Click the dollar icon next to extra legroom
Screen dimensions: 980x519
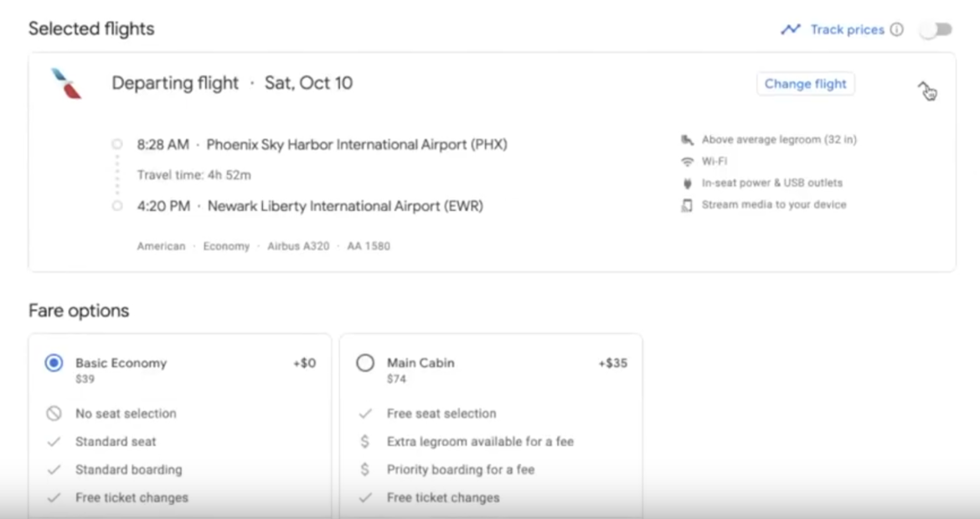[365, 441]
